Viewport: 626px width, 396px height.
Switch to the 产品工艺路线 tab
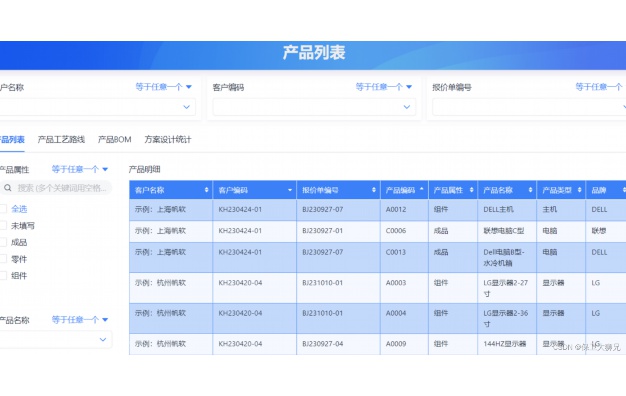coord(61,139)
